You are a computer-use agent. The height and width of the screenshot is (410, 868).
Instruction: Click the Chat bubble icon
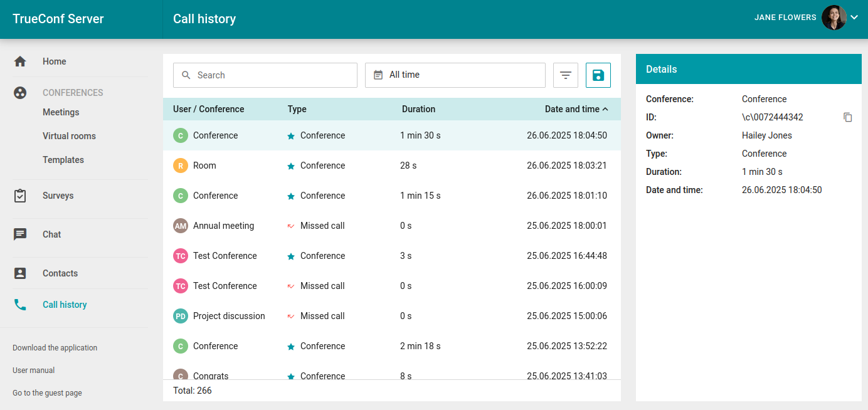point(20,234)
